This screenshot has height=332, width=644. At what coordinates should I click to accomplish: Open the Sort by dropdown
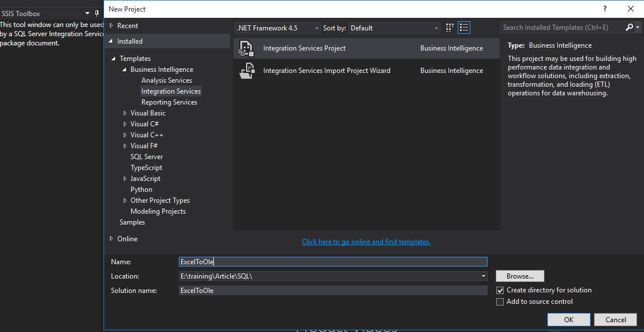(435, 27)
